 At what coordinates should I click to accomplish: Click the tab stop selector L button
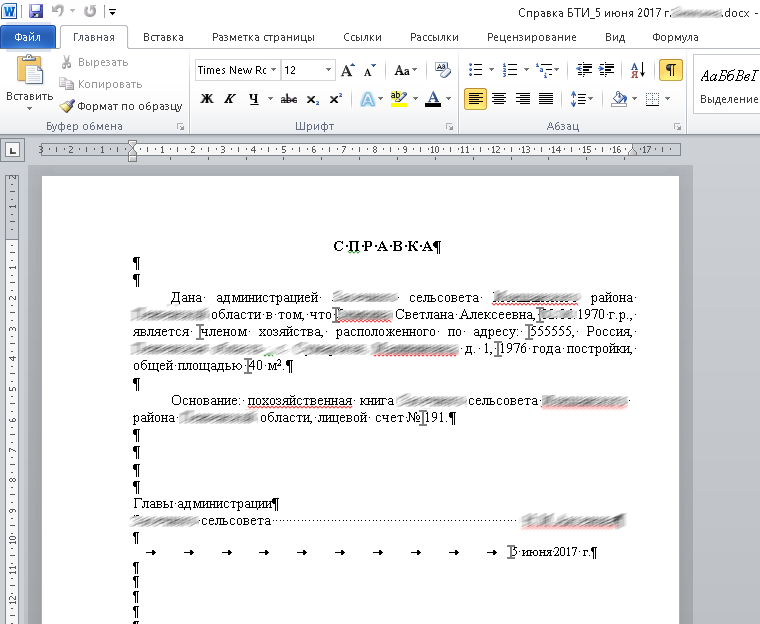13,150
